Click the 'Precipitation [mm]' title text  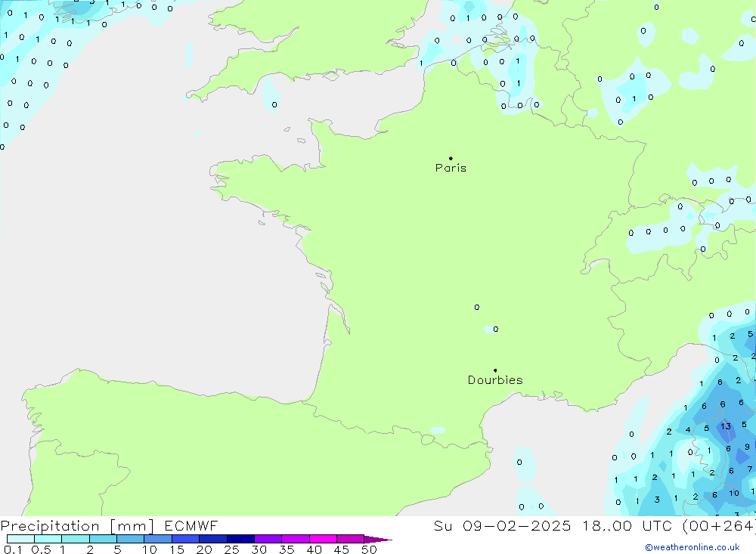77,526
